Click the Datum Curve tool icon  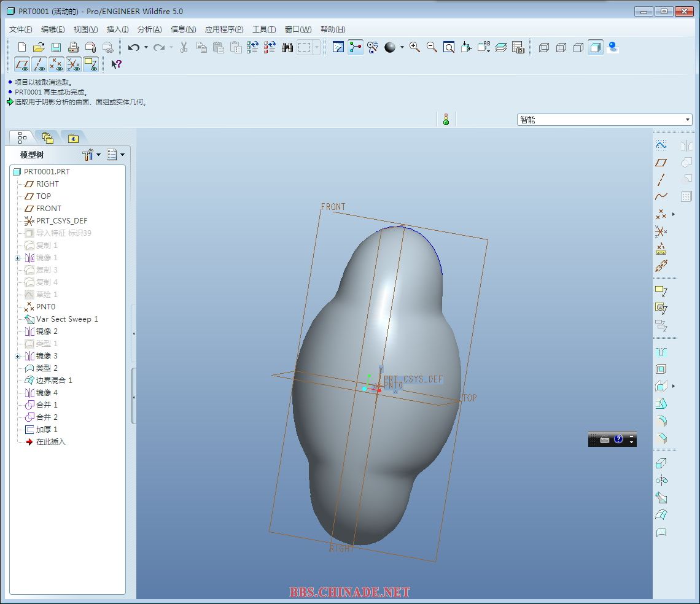(661, 197)
